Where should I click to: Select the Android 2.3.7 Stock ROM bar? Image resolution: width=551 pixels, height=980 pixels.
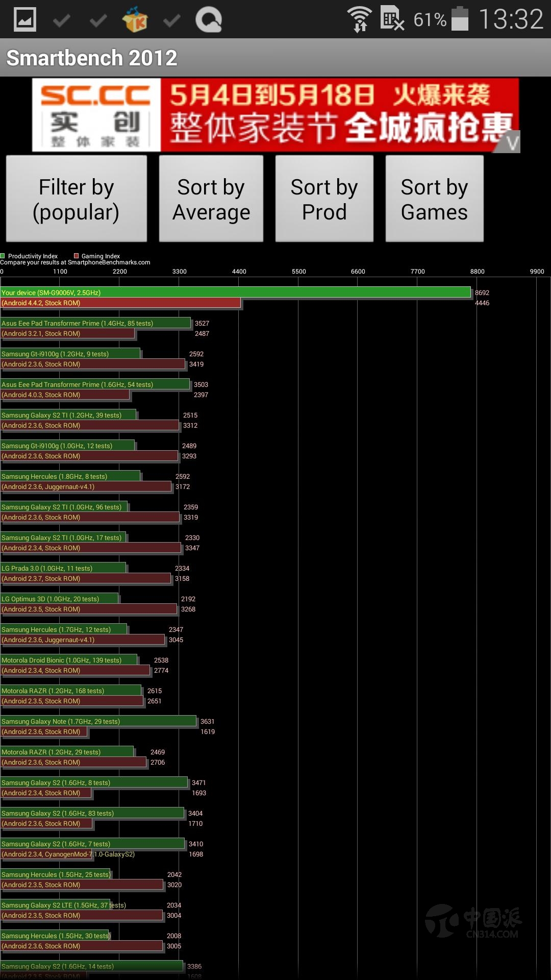[x=86, y=578]
